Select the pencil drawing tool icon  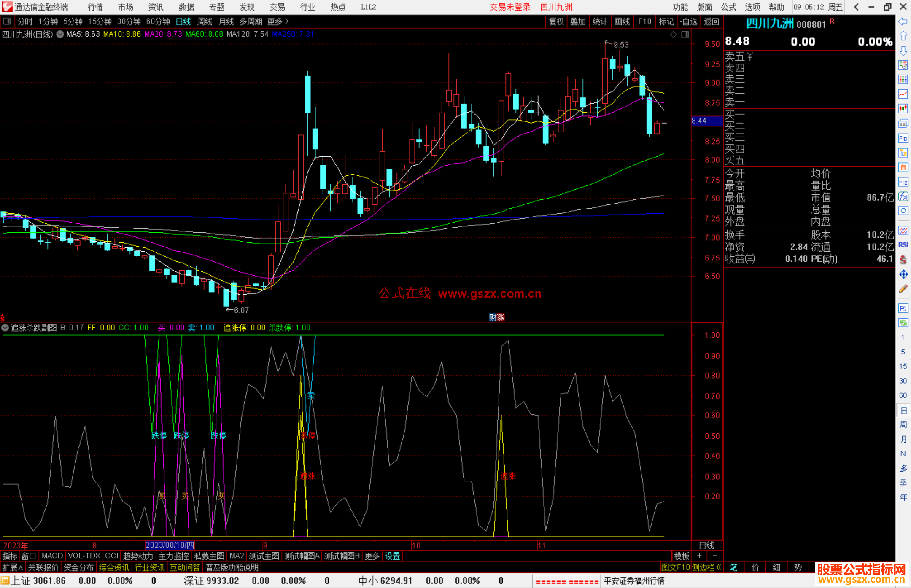(x=903, y=289)
